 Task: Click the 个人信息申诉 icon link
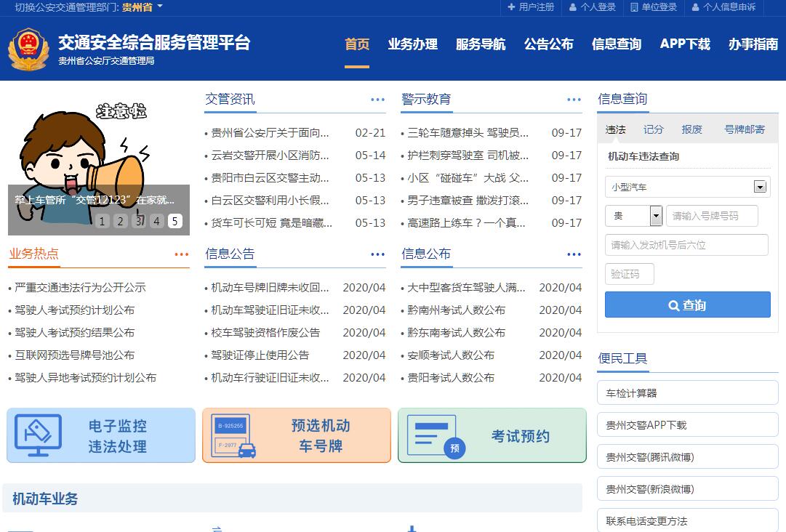(x=723, y=7)
